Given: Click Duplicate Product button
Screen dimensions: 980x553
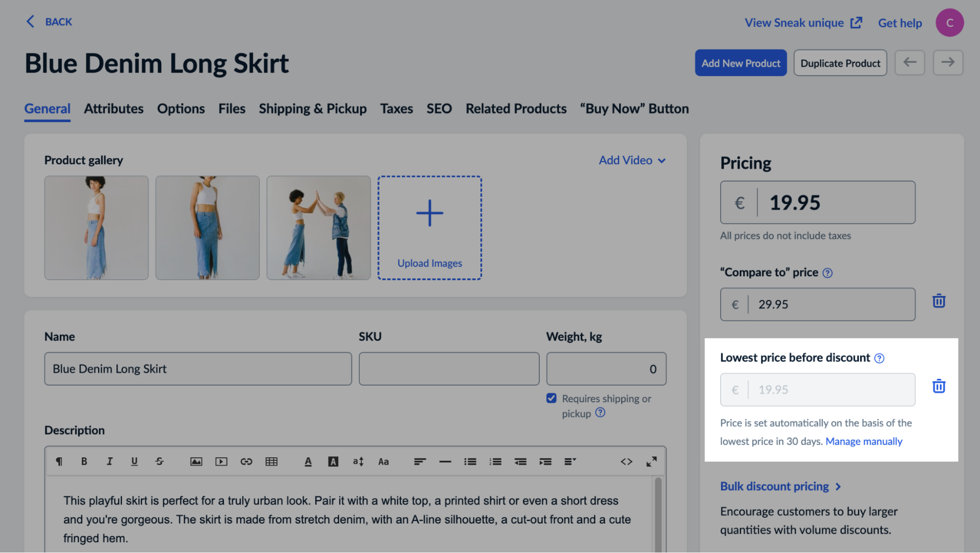Looking at the screenshot, I should [840, 63].
